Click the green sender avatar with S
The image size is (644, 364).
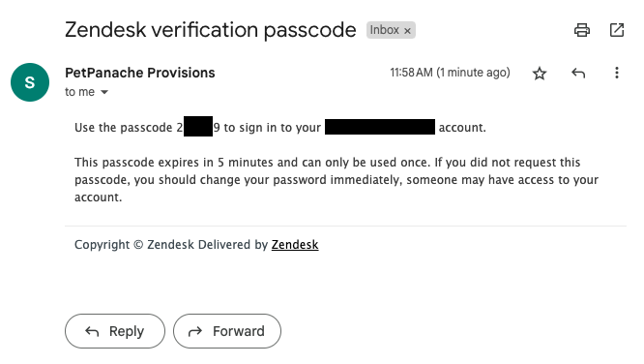[x=30, y=82]
